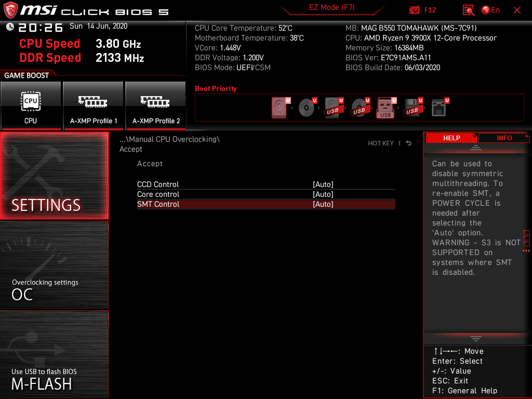The height and width of the screenshot is (399, 532).
Task: Click the Boot Priority heading
Action: point(216,88)
